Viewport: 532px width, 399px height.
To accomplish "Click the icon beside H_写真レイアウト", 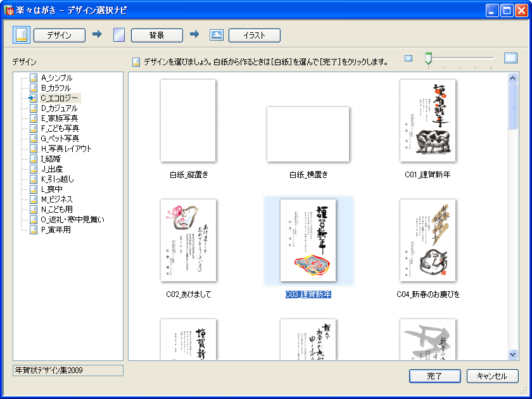I will [34, 149].
